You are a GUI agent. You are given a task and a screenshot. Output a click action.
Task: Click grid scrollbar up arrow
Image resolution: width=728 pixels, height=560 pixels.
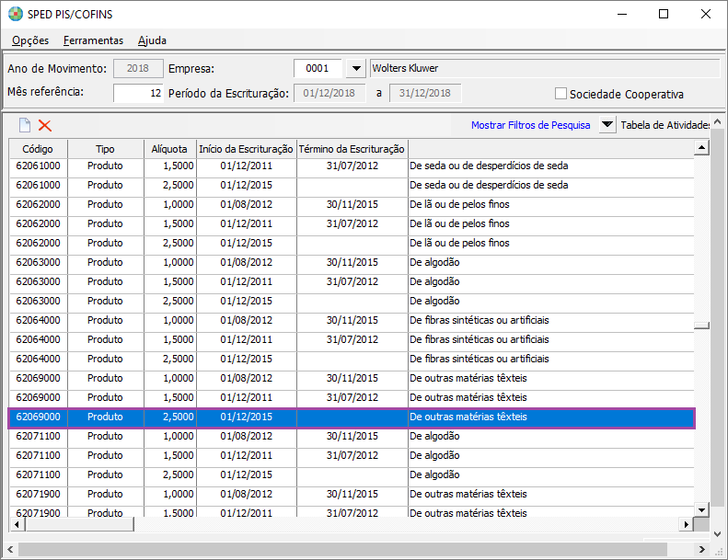[x=701, y=148]
